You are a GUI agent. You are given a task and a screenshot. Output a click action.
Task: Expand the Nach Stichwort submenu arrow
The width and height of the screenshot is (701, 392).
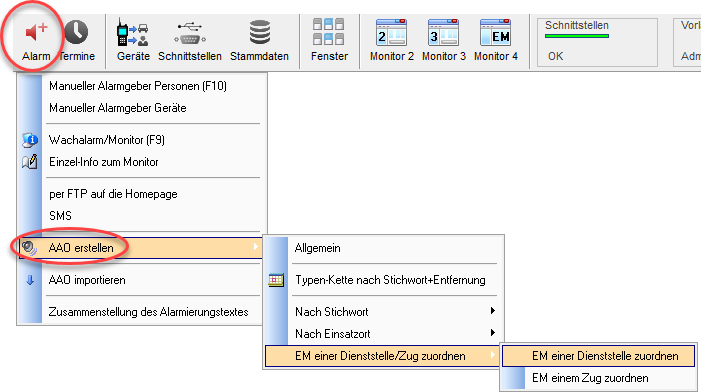coord(493,311)
